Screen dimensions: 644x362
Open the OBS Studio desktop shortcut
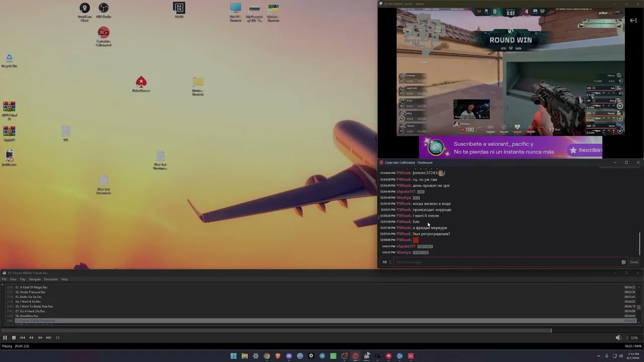[x=103, y=10]
